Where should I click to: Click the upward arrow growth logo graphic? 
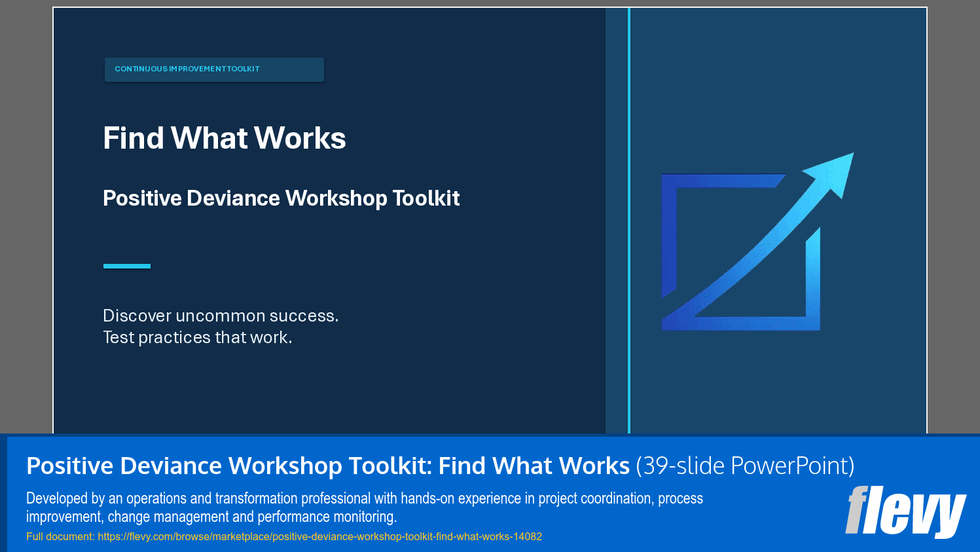[x=757, y=242]
